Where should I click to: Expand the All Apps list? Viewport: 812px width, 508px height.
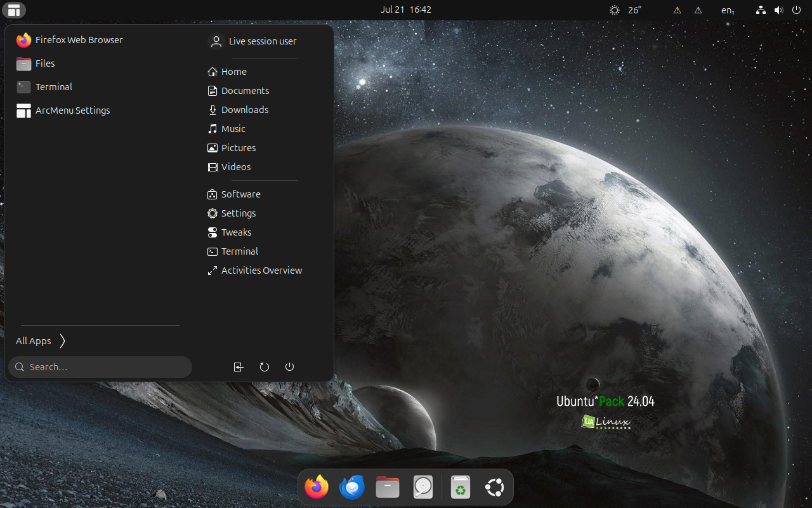(41, 341)
